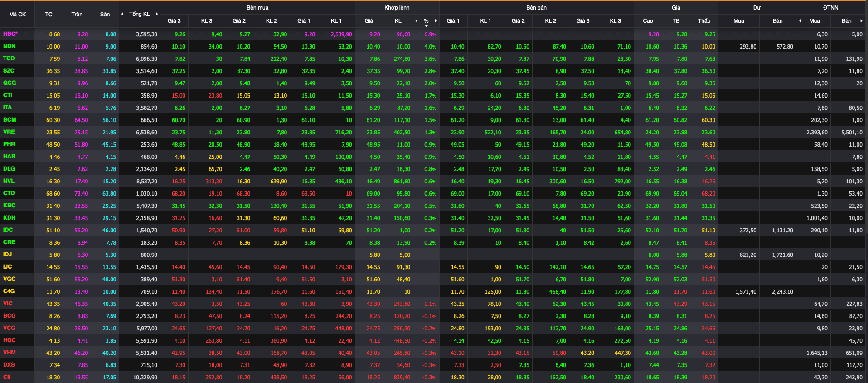
Task: Click the Thấp column header
Action: click(704, 21)
